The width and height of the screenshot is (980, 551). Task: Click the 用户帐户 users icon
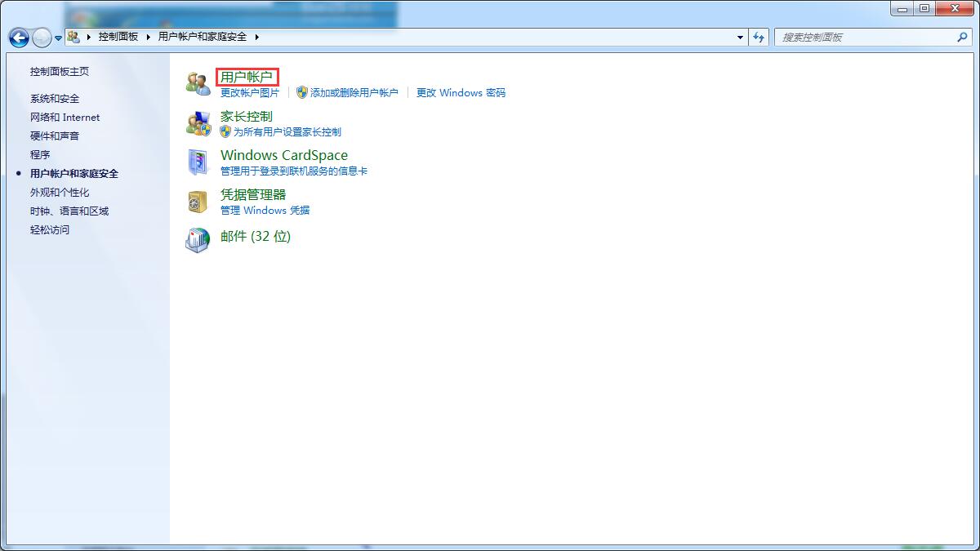click(x=198, y=83)
